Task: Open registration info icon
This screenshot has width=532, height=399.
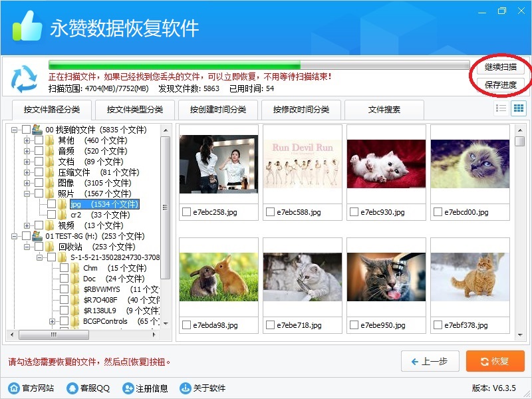Action: click(x=128, y=388)
